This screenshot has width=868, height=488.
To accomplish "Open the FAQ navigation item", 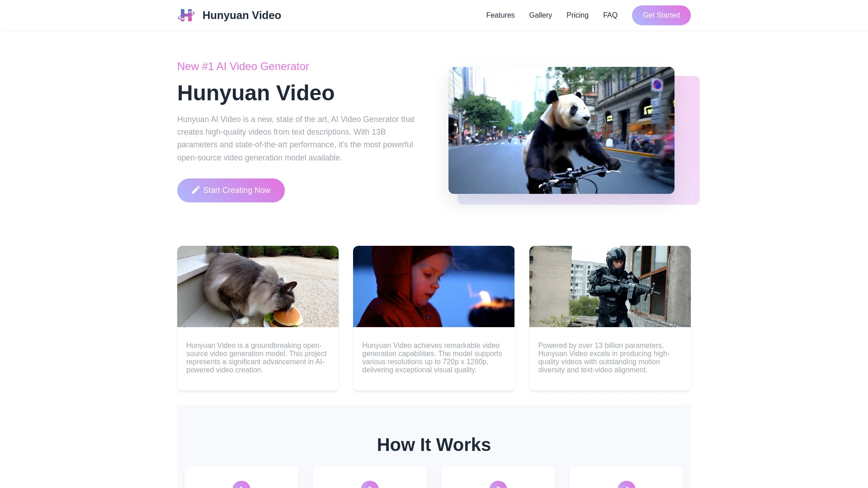I will 610,15.
